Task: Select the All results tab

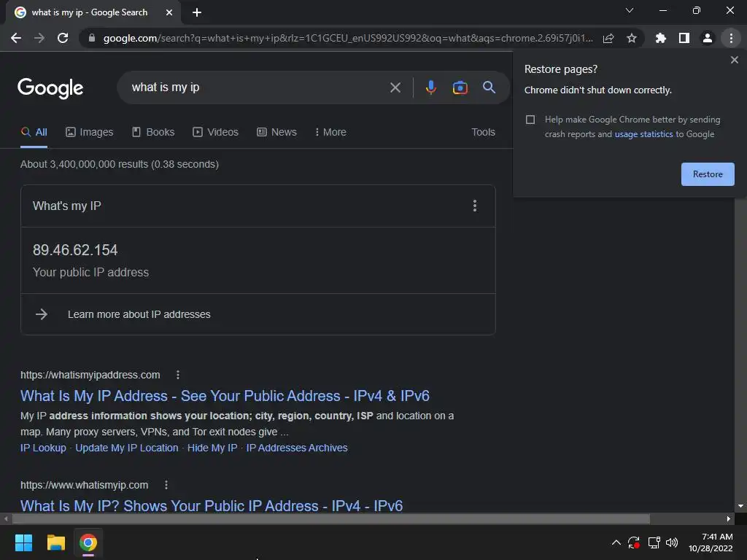Action: click(x=34, y=133)
